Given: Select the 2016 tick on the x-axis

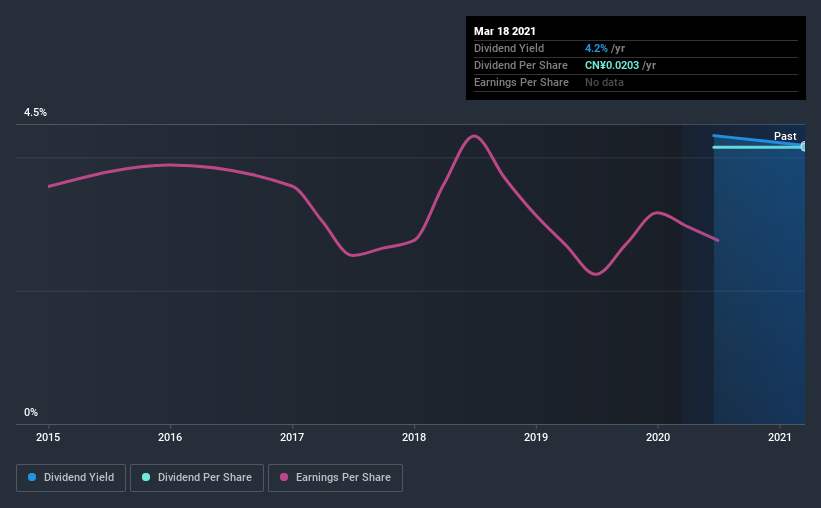Looking at the screenshot, I should (170, 437).
